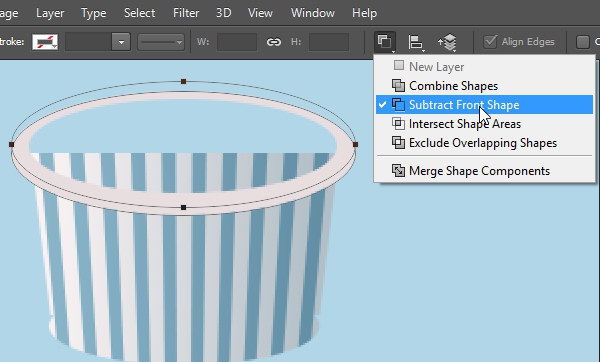The height and width of the screenshot is (362, 600).
Task: Click the H height input field
Action: pos(329,42)
